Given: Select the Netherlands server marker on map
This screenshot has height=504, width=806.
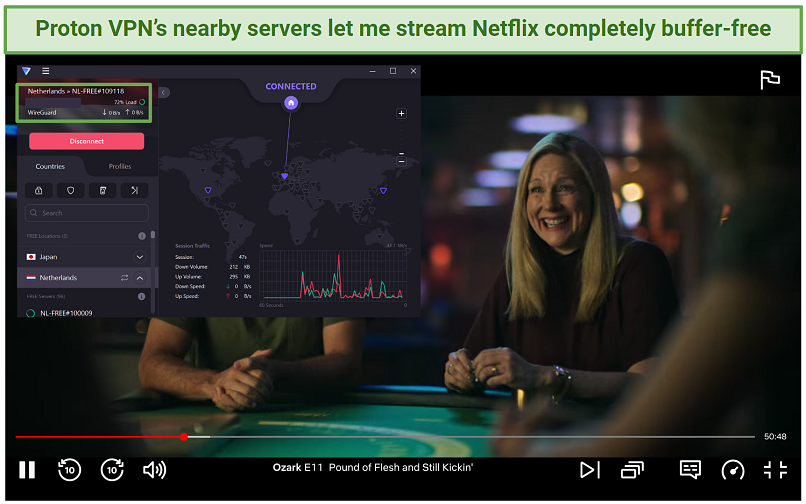Looking at the screenshot, I should 284,176.
